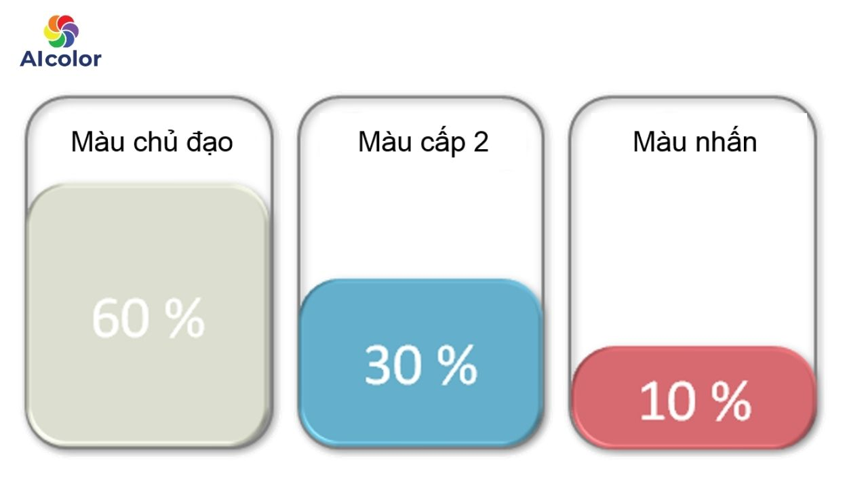This screenshot has height=488, width=868.
Task: Click the AIcolor brand name text
Action: coord(60,59)
